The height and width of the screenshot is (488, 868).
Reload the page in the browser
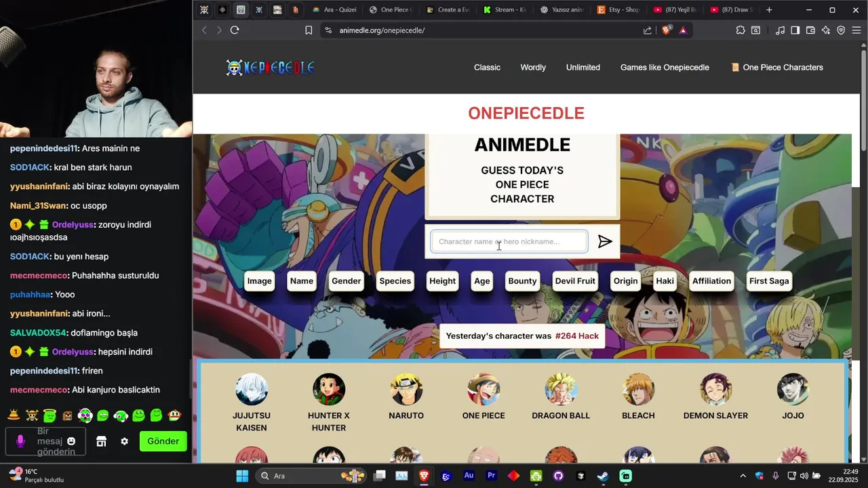coord(235,30)
